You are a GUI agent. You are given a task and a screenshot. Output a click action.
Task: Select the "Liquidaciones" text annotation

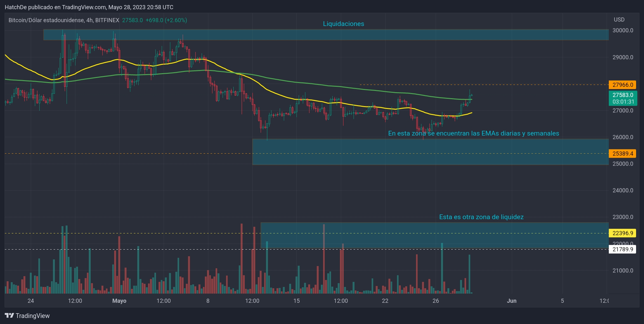point(343,24)
